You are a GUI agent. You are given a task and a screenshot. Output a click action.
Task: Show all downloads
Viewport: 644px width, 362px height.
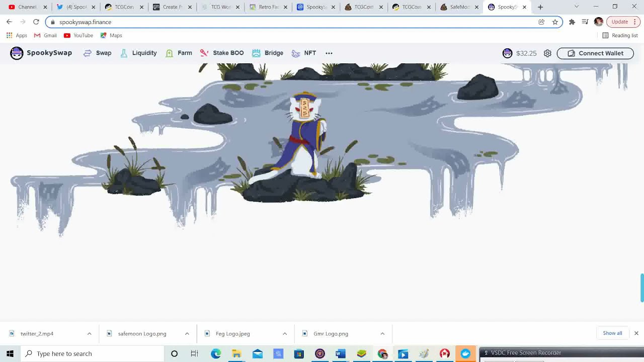(612, 333)
